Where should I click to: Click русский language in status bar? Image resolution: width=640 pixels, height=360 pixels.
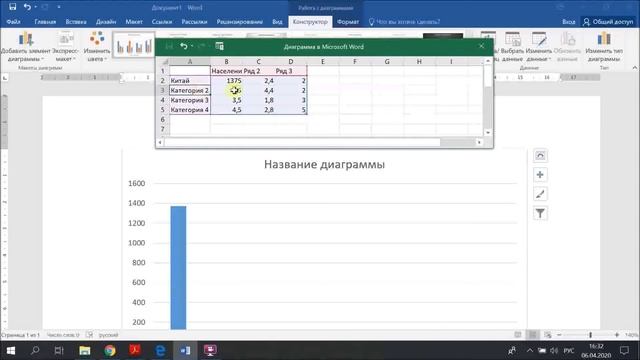coord(109,335)
